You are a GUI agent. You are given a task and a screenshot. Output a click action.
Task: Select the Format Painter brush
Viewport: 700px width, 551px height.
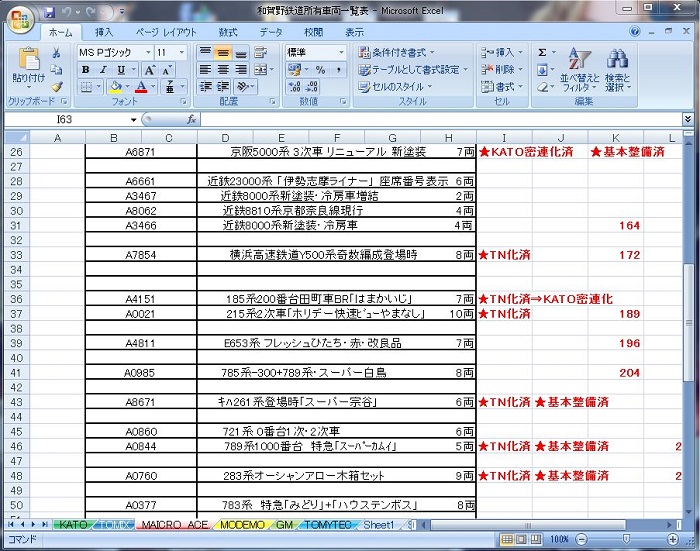56,86
